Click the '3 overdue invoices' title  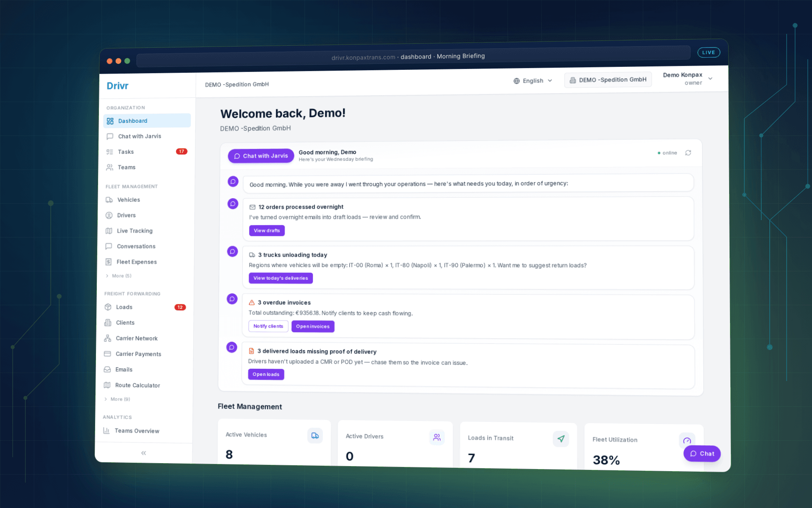coord(284,303)
